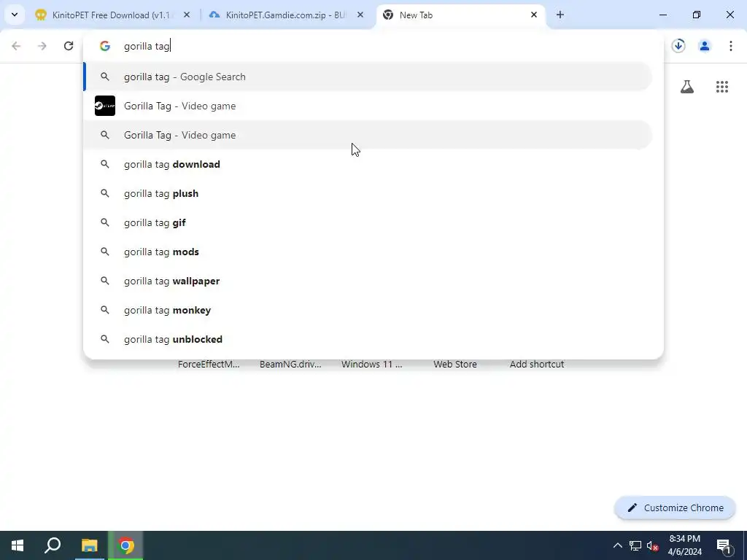The height and width of the screenshot is (560, 747).
Task: Click the muted volume tray icon
Action: point(652,545)
